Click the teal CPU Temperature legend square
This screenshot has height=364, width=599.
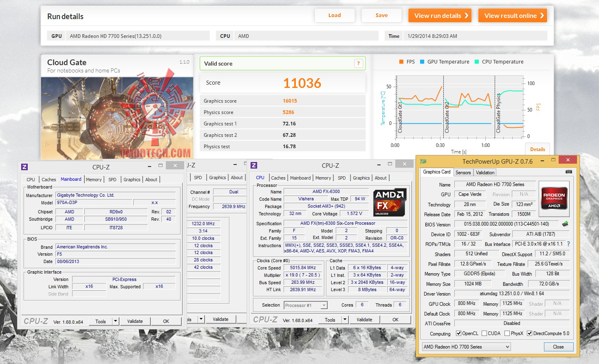[477, 62]
